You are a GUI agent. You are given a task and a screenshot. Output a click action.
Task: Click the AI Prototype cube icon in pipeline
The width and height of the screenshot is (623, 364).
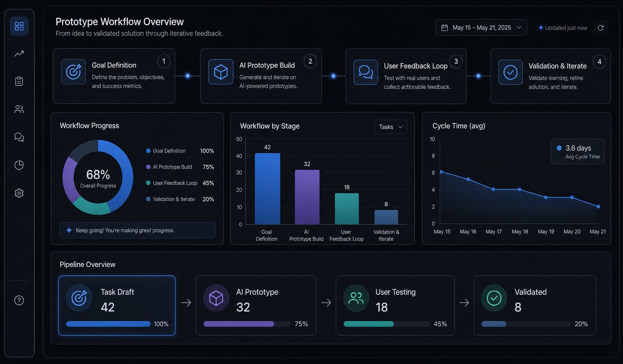216,298
